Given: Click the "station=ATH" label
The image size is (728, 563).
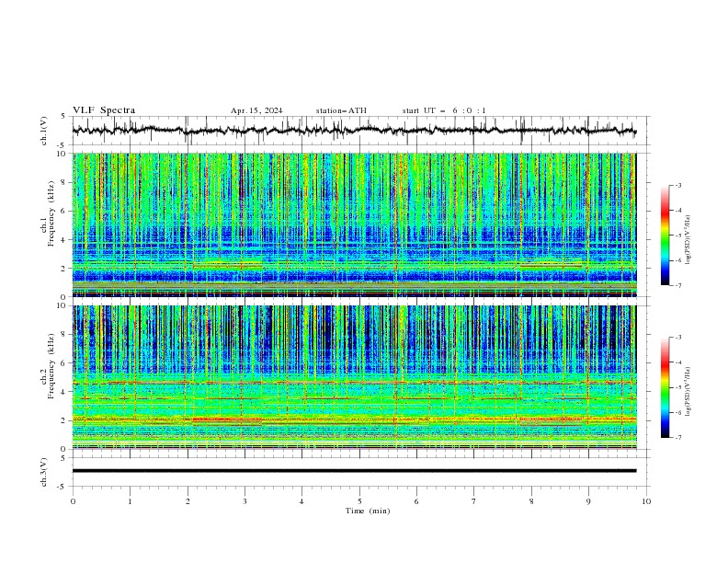Looking at the screenshot, I should tap(341, 110).
